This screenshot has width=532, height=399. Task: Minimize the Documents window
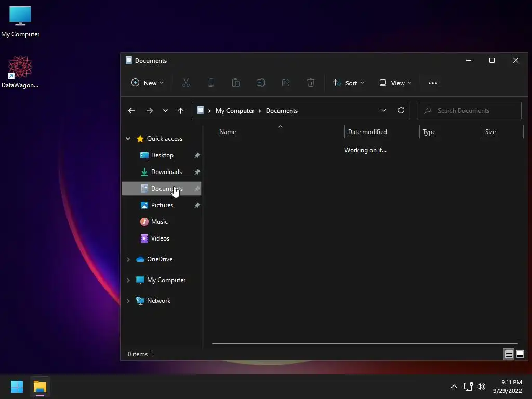coord(469,60)
